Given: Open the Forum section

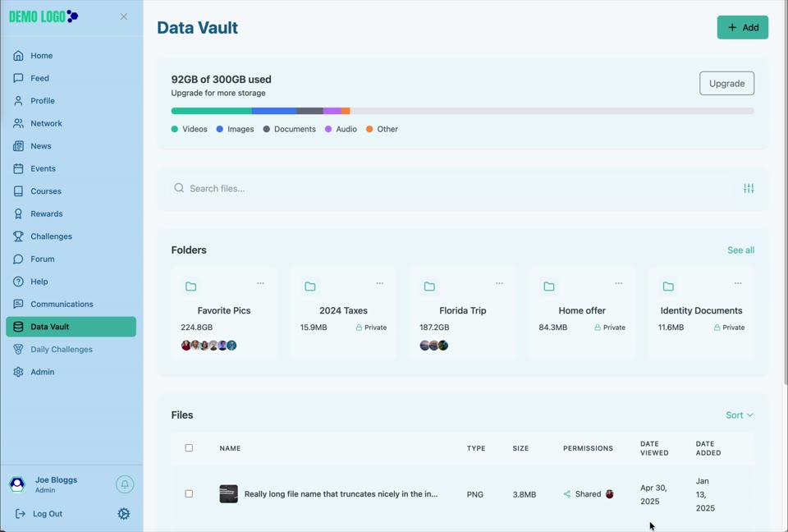Looking at the screenshot, I should click(x=71, y=259).
